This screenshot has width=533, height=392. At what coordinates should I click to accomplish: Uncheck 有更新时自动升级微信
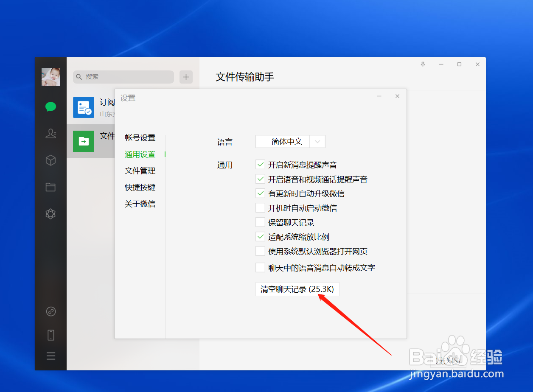tap(260, 193)
